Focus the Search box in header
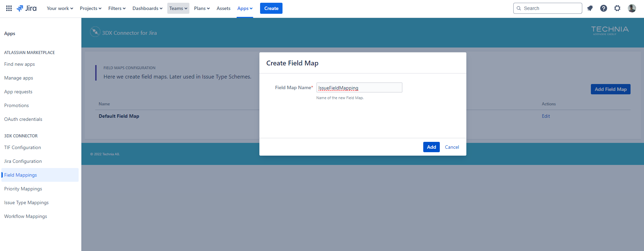The image size is (644, 251). [x=548, y=8]
